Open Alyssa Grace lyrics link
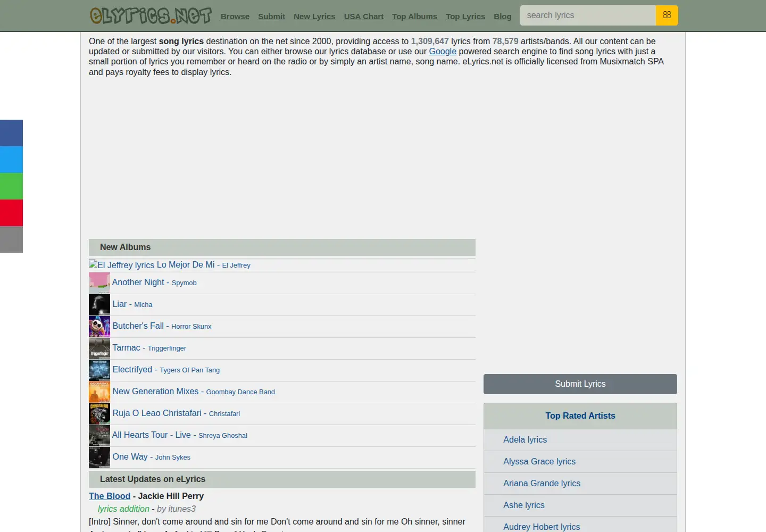This screenshot has width=766, height=532. (x=539, y=462)
